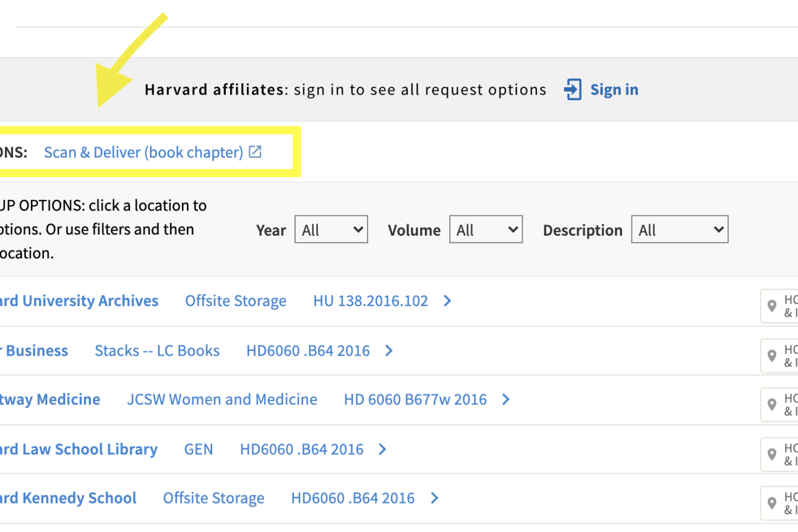This screenshot has width=798, height=532.
Task: Open the Description filter dropdown
Action: (x=679, y=229)
